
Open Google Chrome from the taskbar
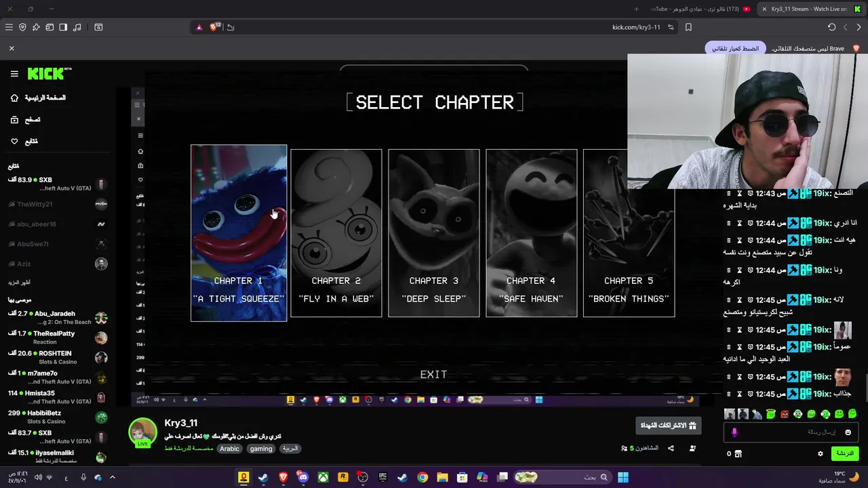pyautogui.click(x=422, y=477)
